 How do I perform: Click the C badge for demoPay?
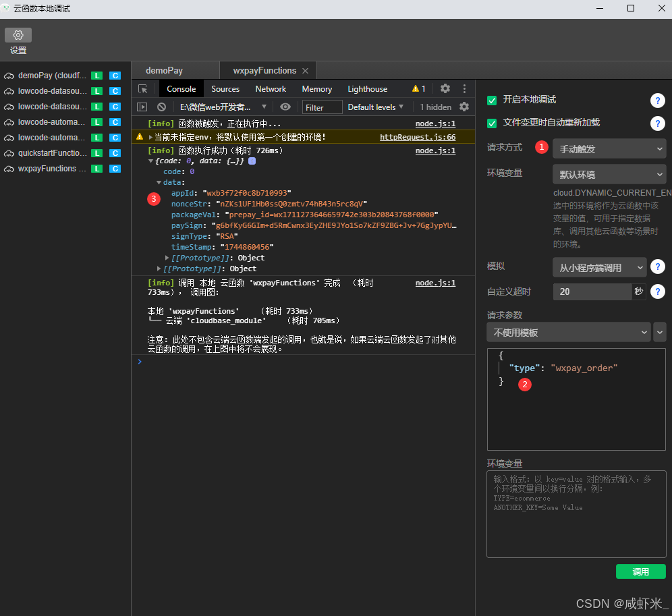pyautogui.click(x=115, y=76)
